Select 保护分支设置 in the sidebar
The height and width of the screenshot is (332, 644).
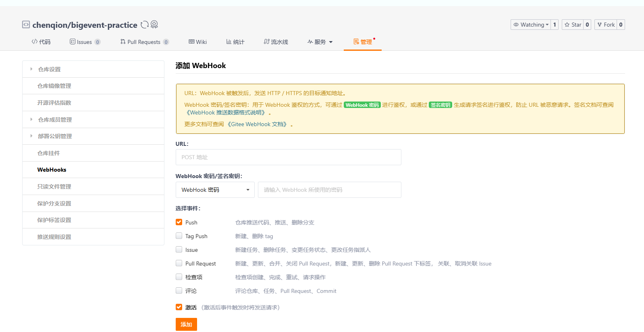54,203
